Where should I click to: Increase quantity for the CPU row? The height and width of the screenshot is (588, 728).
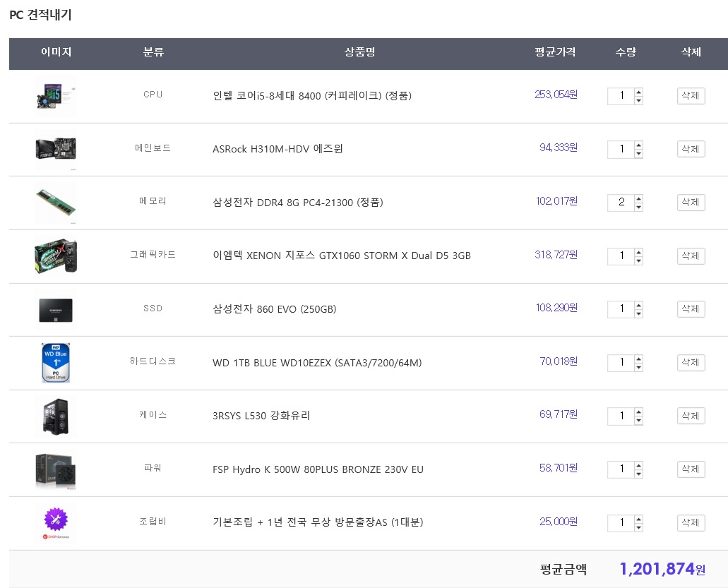(639, 92)
